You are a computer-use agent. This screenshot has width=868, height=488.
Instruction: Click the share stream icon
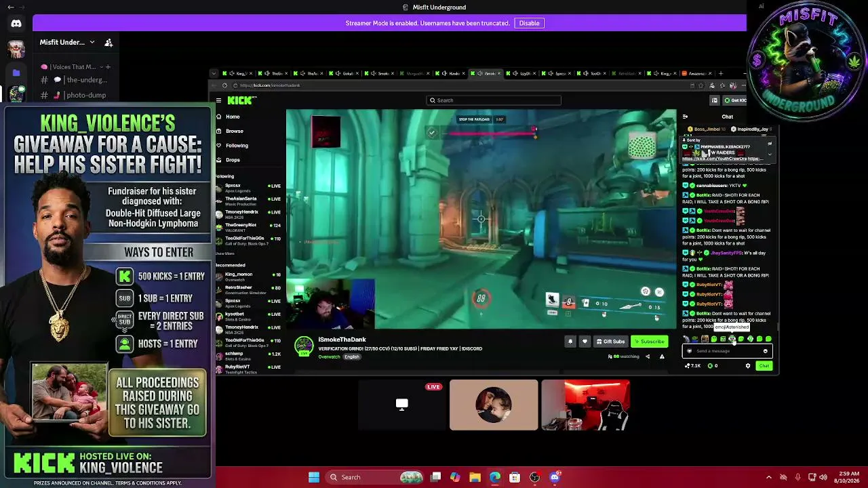[x=647, y=357]
